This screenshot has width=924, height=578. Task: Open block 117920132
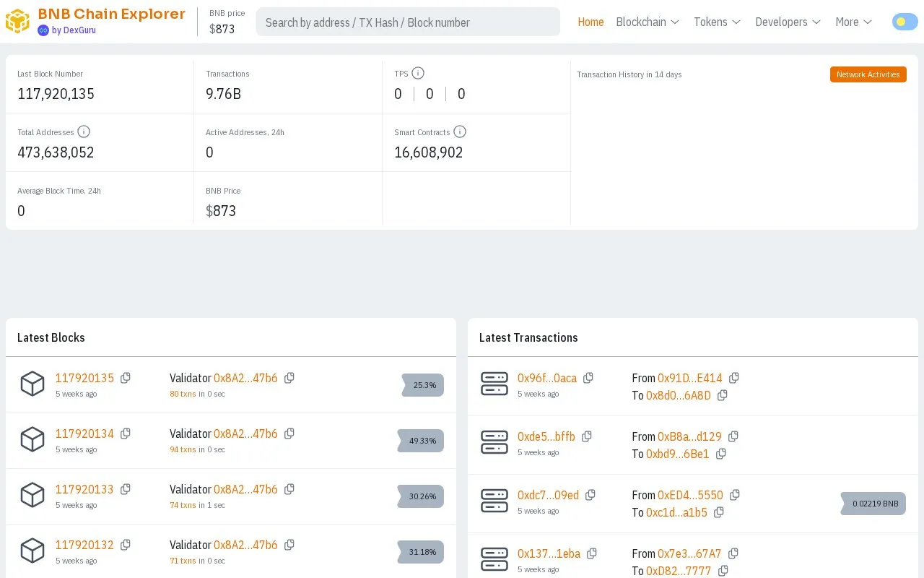pyautogui.click(x=84, y=545)
